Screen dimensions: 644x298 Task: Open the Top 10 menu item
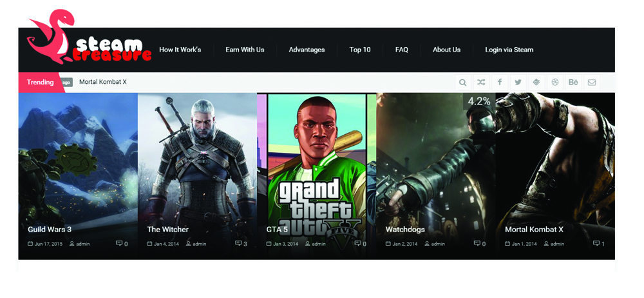(360, 50)
